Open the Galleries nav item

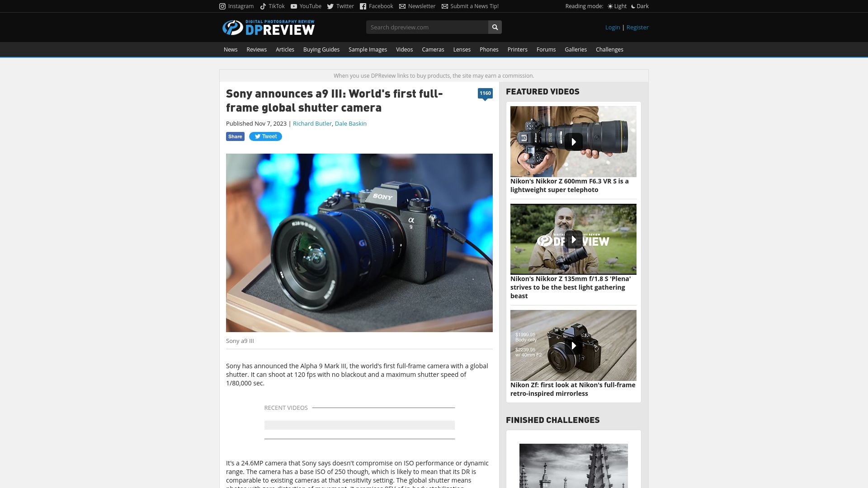tap(576, 50)
